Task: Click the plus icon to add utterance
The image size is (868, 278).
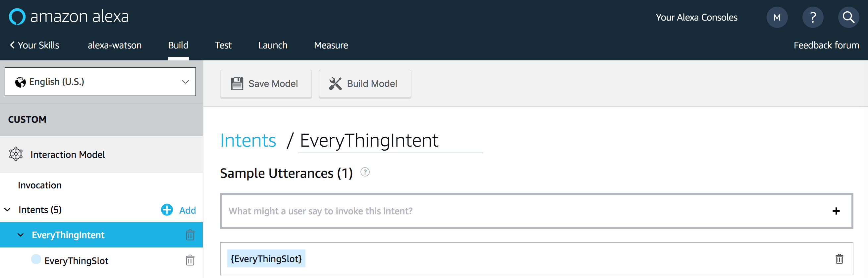Action: tap(836, 211)
